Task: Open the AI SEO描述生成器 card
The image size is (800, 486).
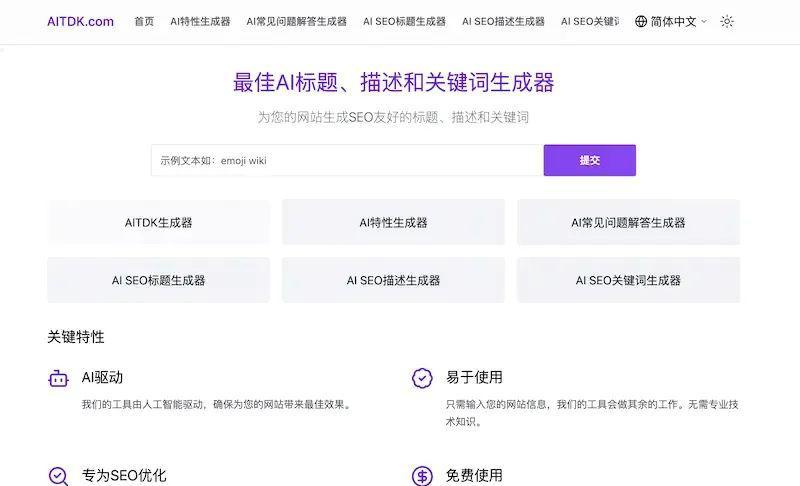Action: 393,281
